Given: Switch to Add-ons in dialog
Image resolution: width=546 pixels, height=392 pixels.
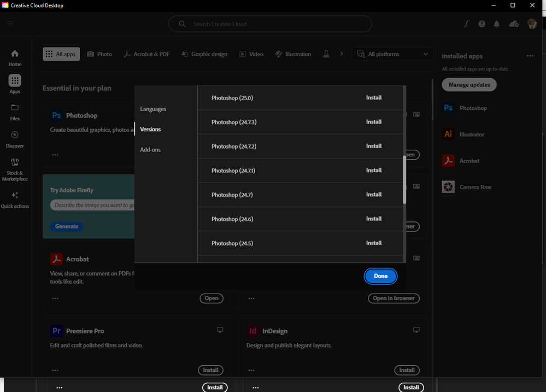Looking at the screenshot, I should [150, 150].
